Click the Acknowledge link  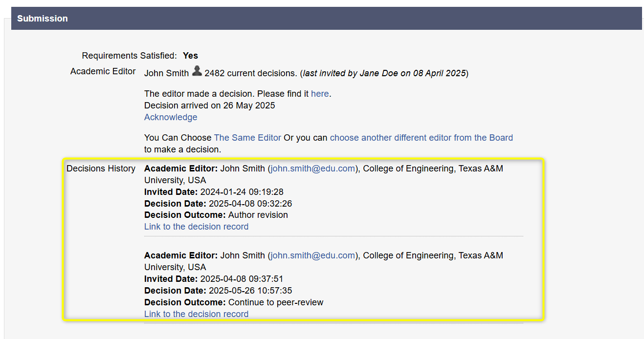tap(171, 117)
